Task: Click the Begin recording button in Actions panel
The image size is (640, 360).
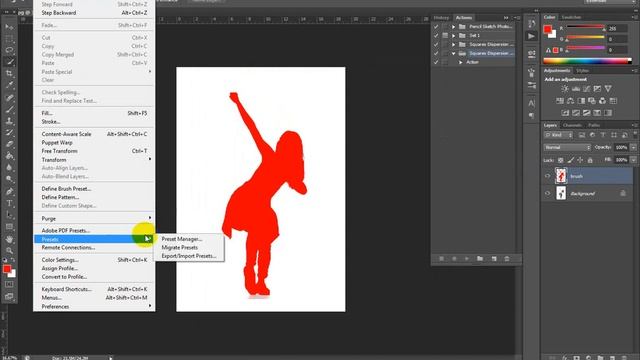Action: [x=454, y=259]
